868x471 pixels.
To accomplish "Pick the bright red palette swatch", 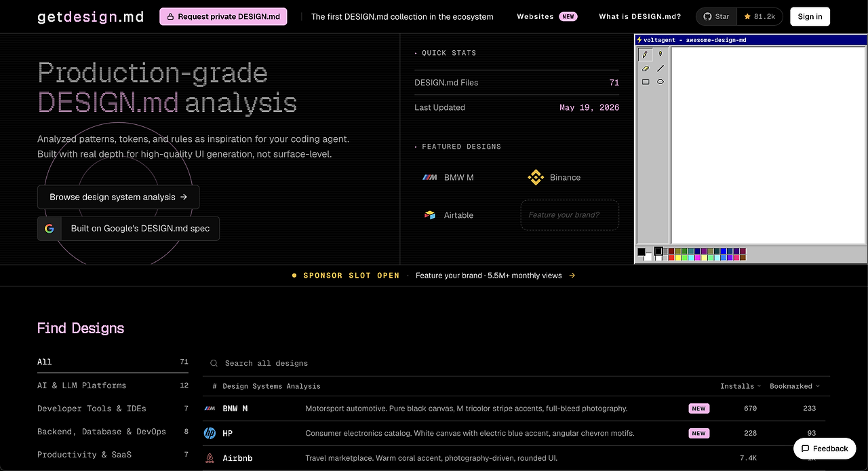I will [x=671, y=258].
